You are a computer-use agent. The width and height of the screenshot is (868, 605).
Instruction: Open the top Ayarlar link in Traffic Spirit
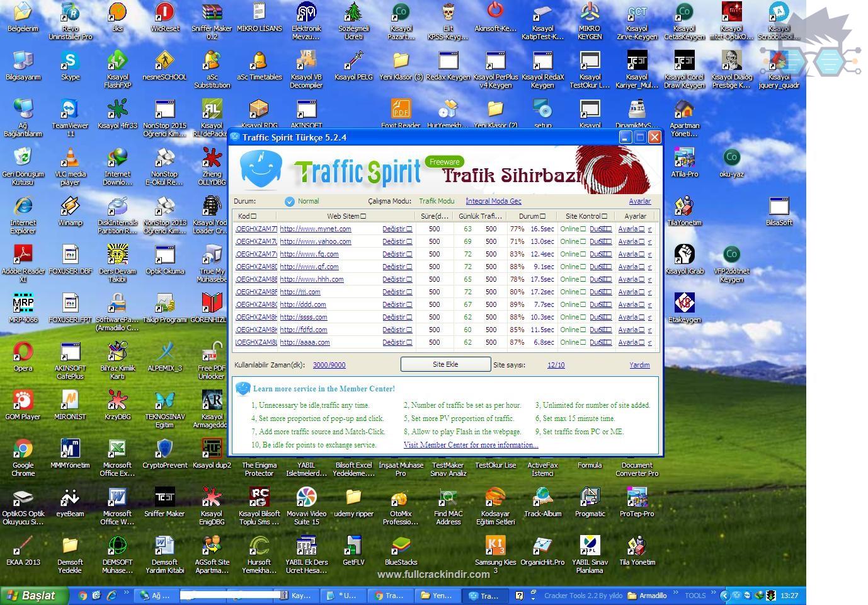[x=640, y=201]
